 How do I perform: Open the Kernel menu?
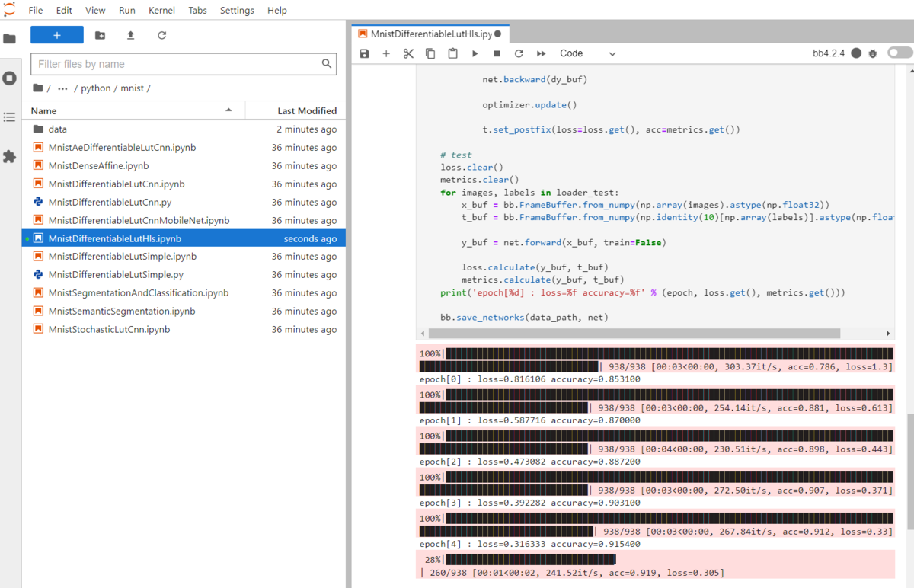tap(161, 10)
